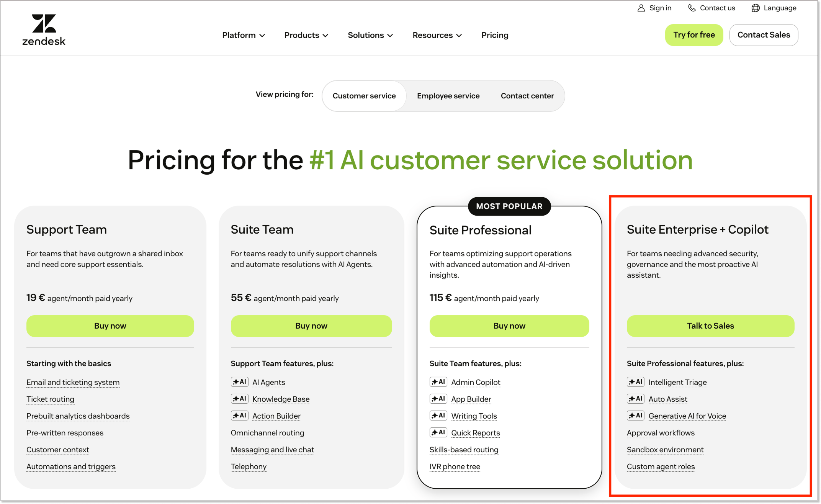Open Generative AI for Voice link
821x504 pixels.
pos(687,416)
